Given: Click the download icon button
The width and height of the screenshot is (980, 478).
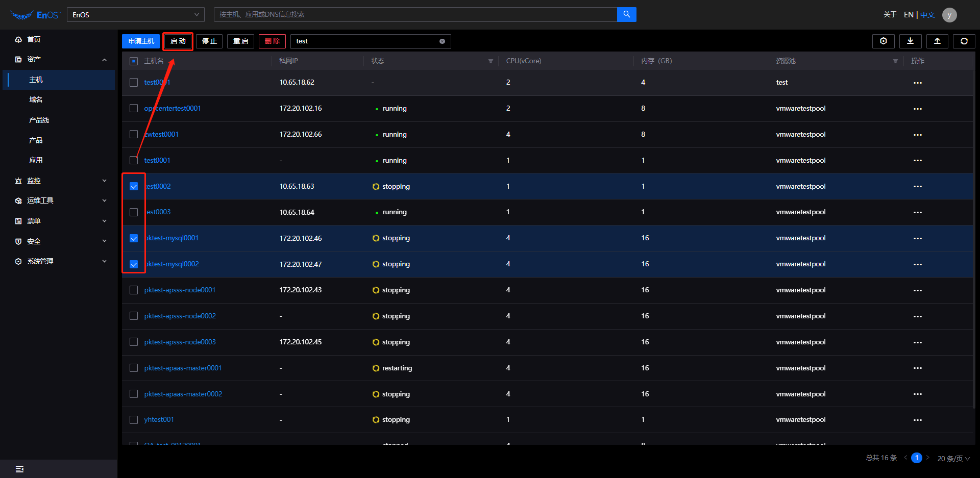Looking at the screenshot, I should point(910,41).
